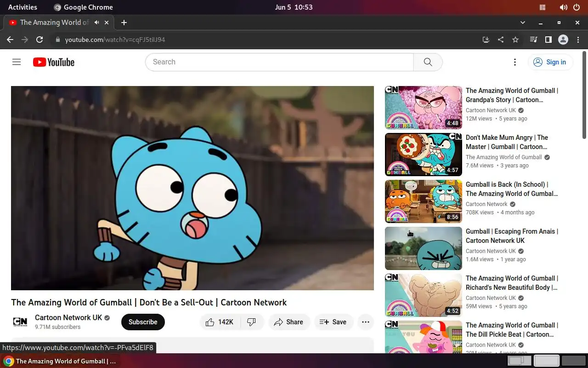The width and height of the screenshot is (588, 368).
Task: Open Don't Make Mum Angry thumbnail
Action: coord(424,155)
